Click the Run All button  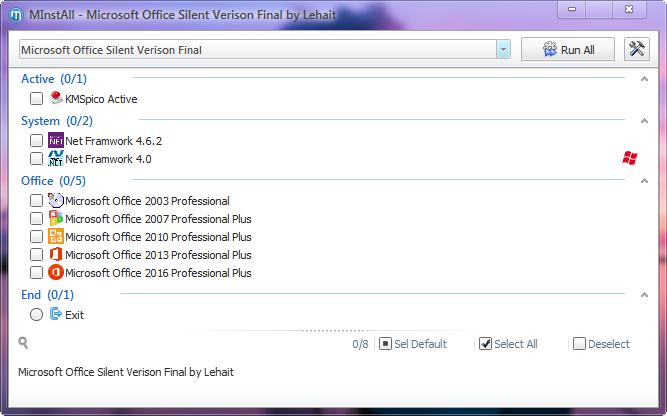click(x=568, y=49)
